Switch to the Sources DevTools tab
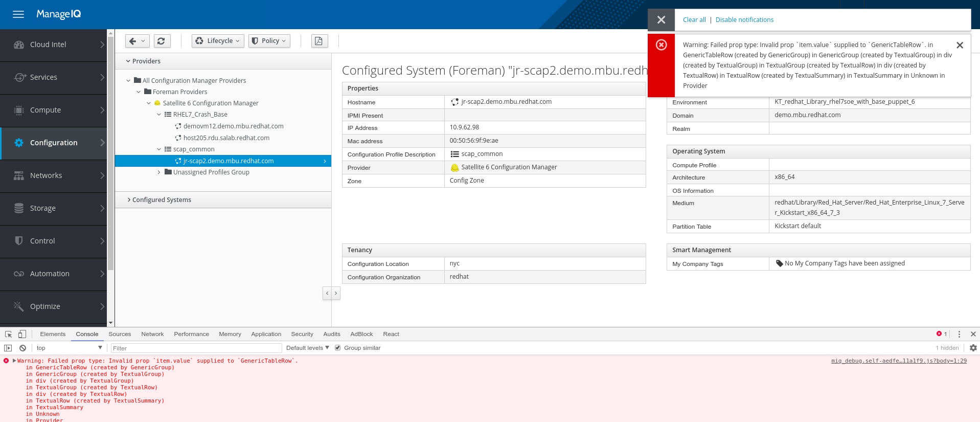The height and width of the screenshot is (422, 980). click(x=120, y=334)
